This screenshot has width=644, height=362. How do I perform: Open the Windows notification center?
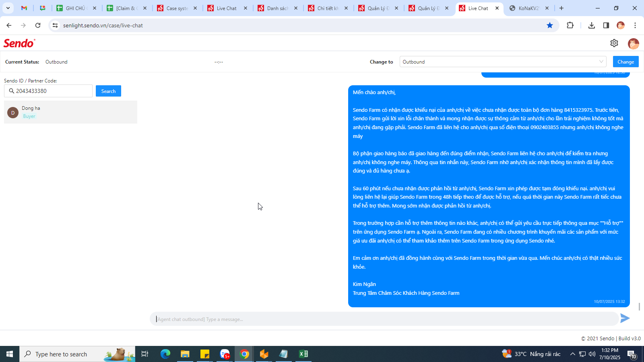click(632, 354)
